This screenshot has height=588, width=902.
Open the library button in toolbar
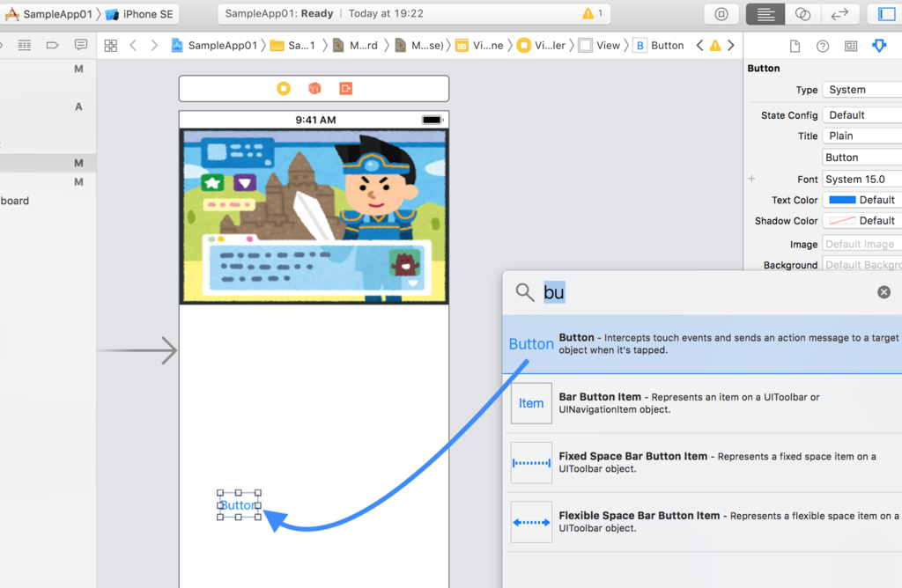721,14
